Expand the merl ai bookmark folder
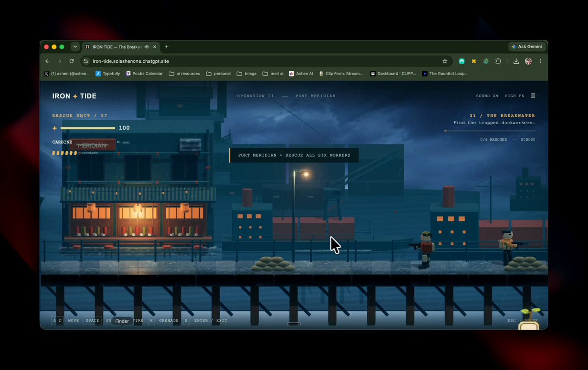The height and width of the screenshot is (370, 588). pyautogui.click(x=273, y=74)
